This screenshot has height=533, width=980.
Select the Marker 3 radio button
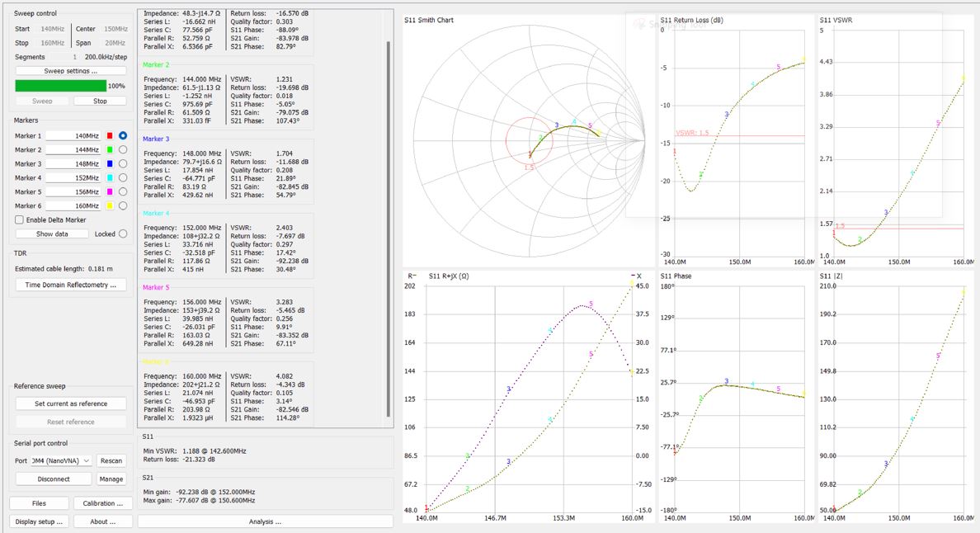(x=122, y=163)
